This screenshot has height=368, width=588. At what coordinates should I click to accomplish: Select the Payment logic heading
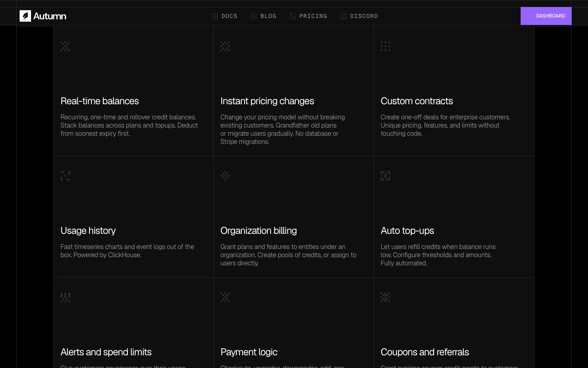point(249,352)
